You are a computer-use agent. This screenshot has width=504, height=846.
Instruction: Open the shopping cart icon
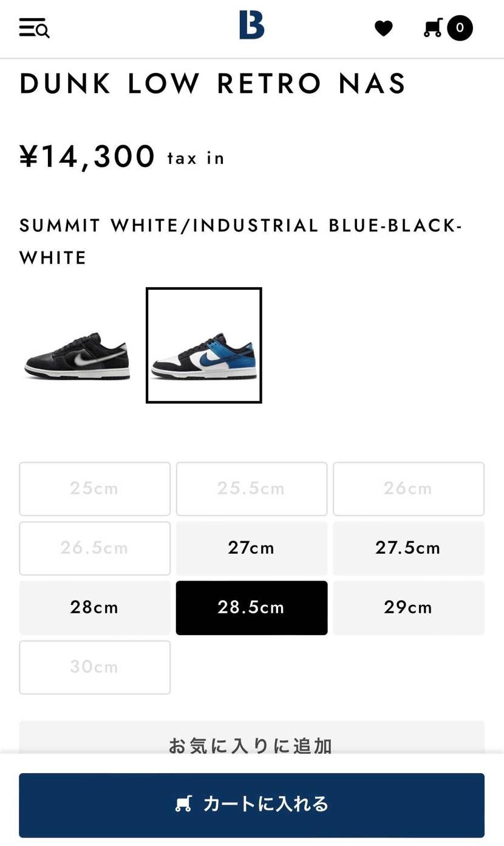point(433,28)
